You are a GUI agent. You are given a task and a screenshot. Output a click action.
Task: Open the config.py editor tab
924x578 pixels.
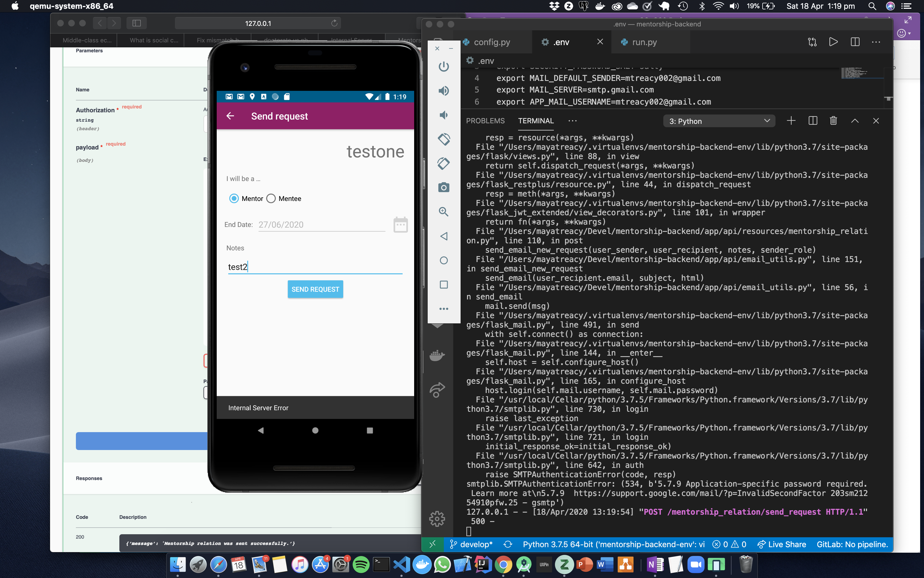tap(492, 42)
